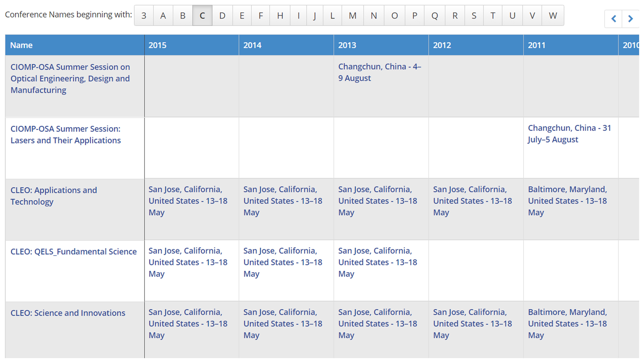
Task: Open CIOMP-OSA Summer Session on Optical Engineering link
Action: click(70, 78)
